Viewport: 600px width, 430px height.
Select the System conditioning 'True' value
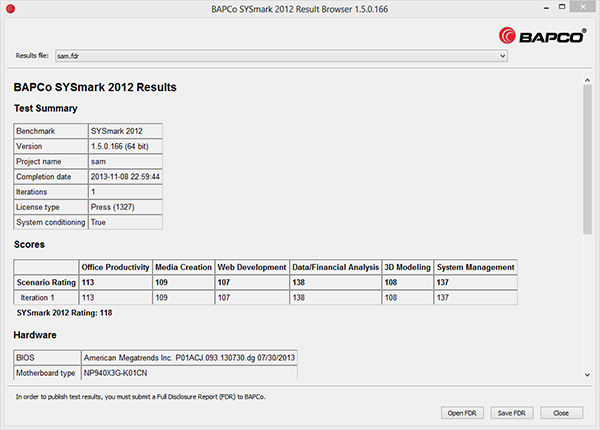click(x=126, y=222)
